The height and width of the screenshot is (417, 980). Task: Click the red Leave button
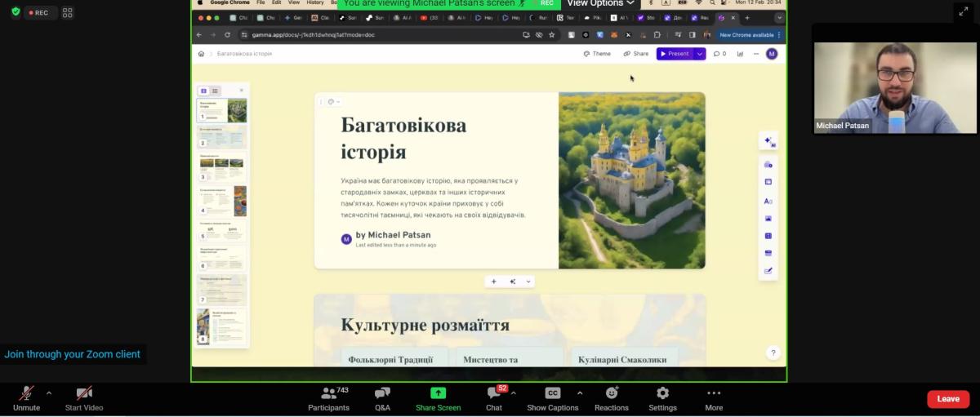click(x=947, y=399)
